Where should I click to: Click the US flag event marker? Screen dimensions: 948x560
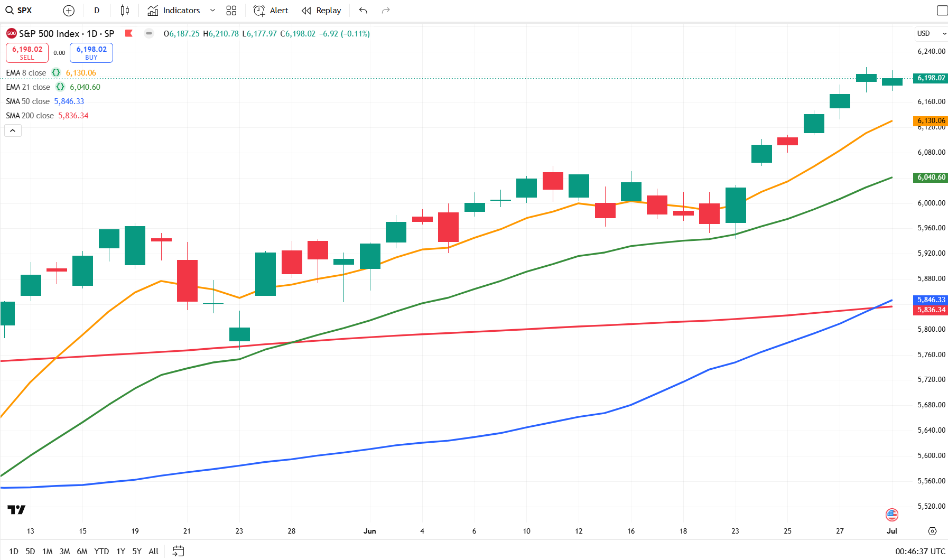(892, 514)
